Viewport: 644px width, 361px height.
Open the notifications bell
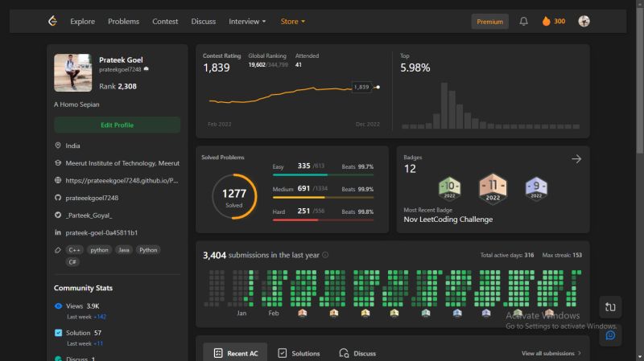tap(523, 22)
